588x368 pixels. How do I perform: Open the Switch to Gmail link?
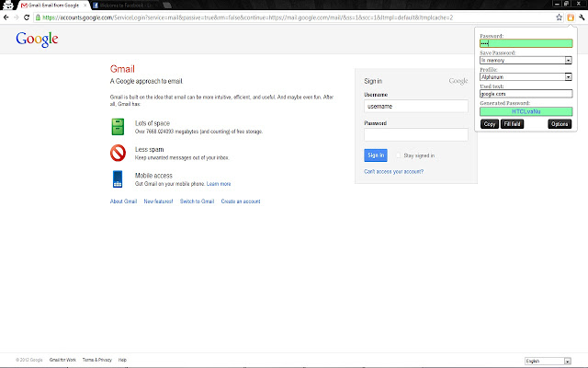(x=197, y=201)
